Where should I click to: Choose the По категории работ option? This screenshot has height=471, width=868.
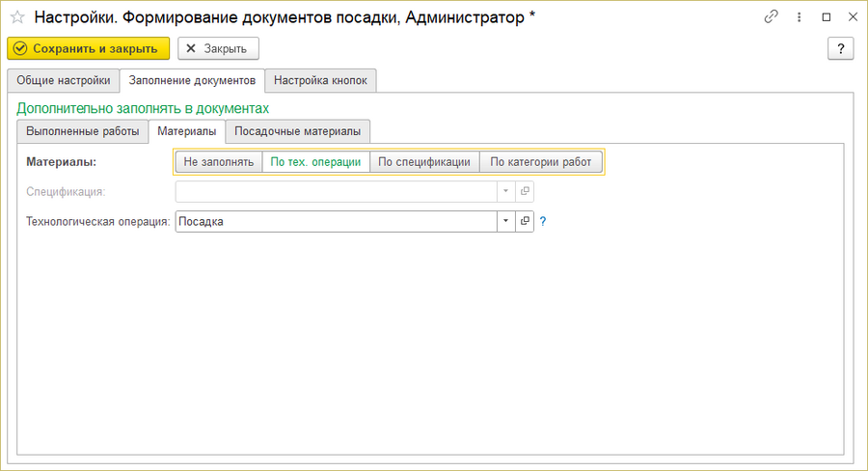click(x=541, y=162)
